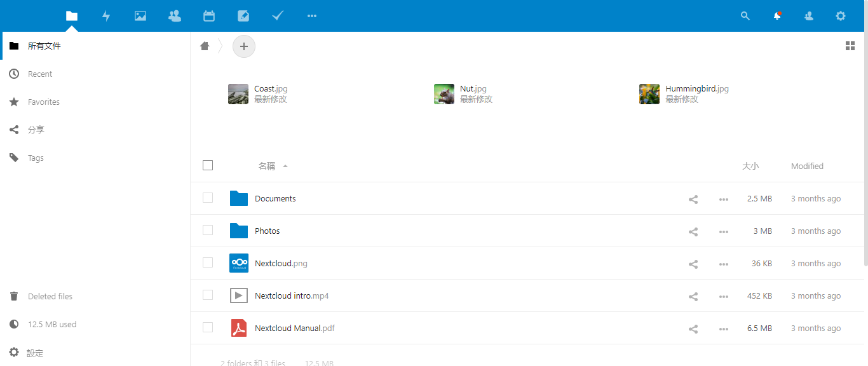868x366 pixels.
Task: Open Recent in the sidebar
Action: pos(95,74)
